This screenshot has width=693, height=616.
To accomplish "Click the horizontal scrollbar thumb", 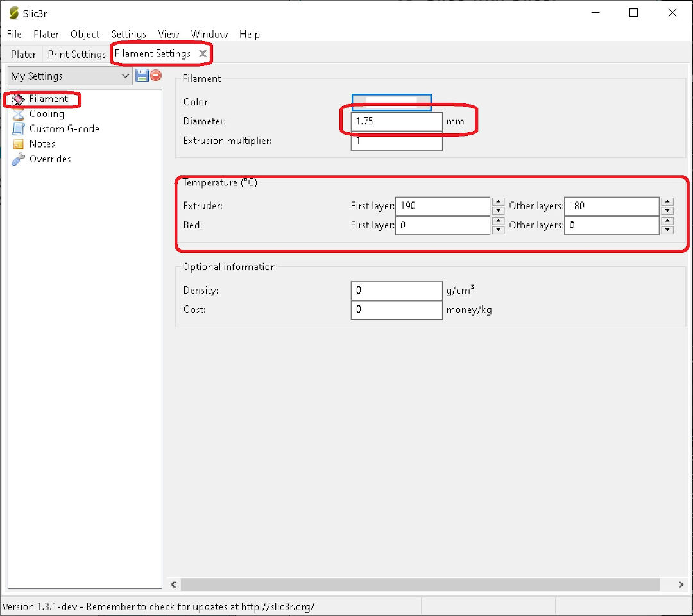I will point(420,585).
